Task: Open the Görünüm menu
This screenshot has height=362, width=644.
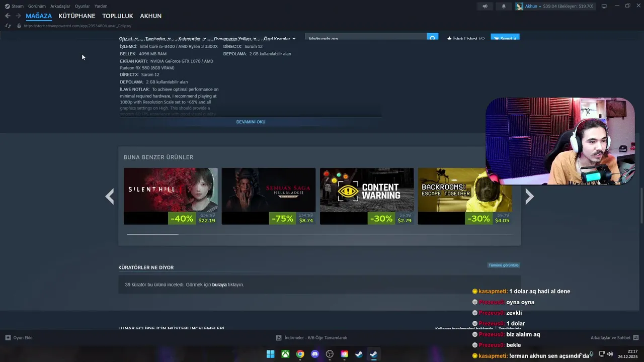Action: [37, 6]
